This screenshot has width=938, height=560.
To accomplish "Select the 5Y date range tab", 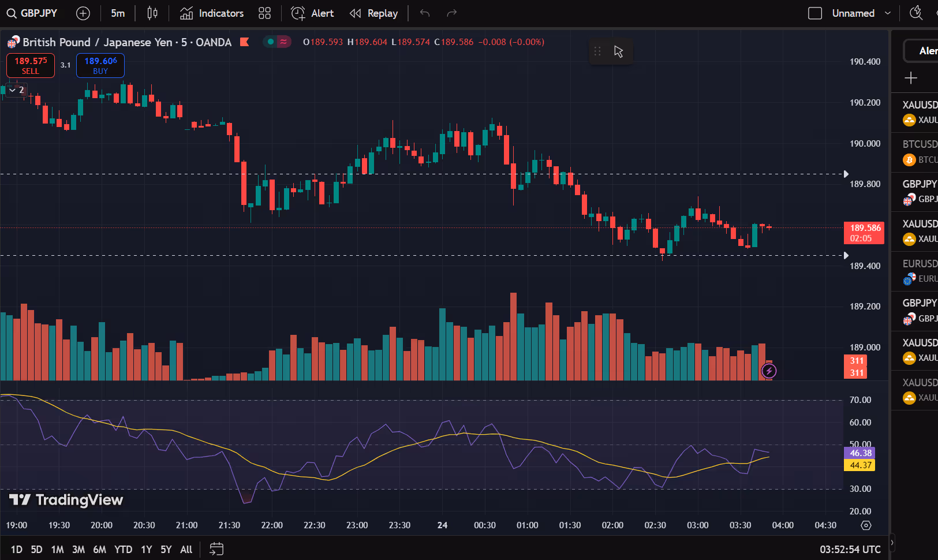I will (x=166, y=550).
